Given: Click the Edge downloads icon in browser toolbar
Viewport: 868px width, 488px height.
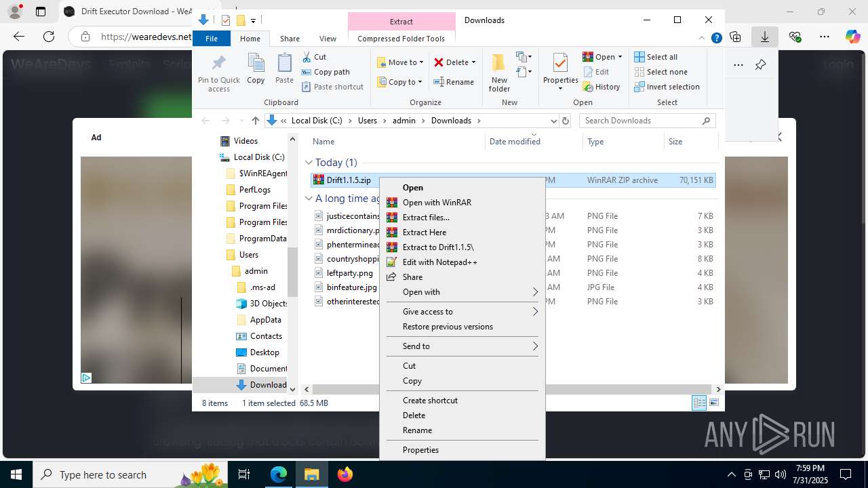Looking at the screenshot, I should (765, 37).
